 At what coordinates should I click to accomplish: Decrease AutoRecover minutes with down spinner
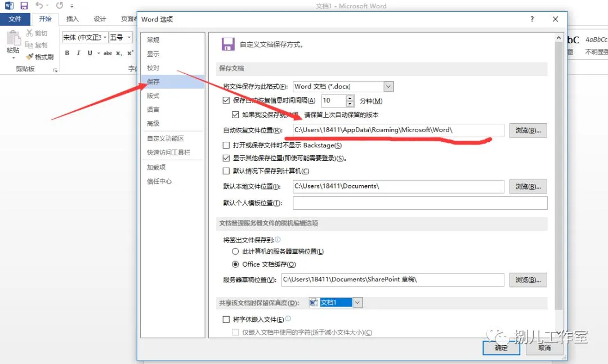point(350,104)
